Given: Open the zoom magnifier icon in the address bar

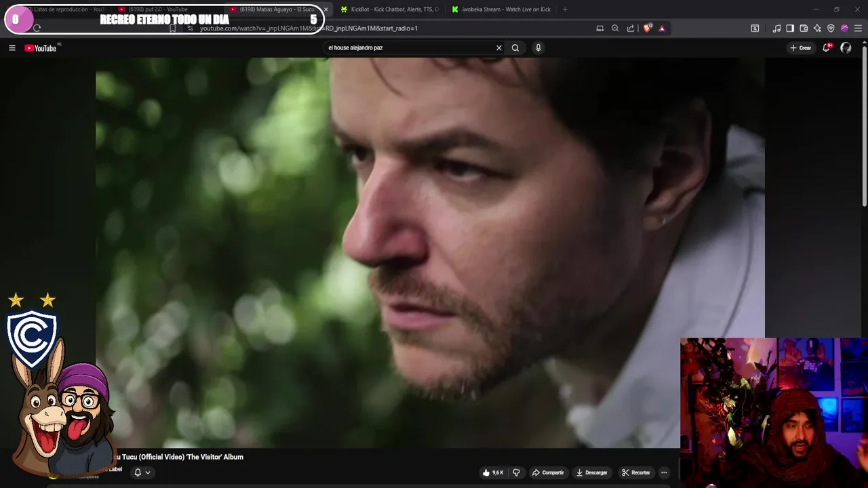Looking at the screenshot, I should [615, 28].
